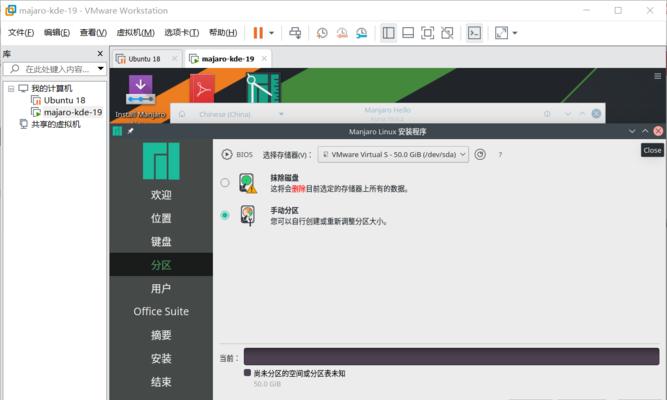Click the info icon in Manjaro Hello
667x400 pixels.
[547, 114]
